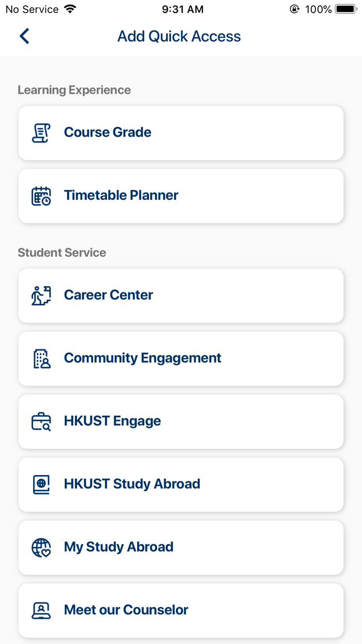The image size is (362, 644).
Task: Open Timetable Planner
Action: click(x=181, y=196)
